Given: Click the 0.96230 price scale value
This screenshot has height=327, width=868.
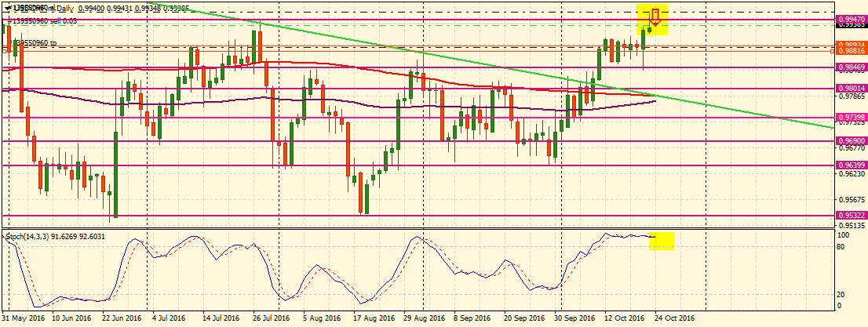Looking at the screenshot, I should pos(852,174).
